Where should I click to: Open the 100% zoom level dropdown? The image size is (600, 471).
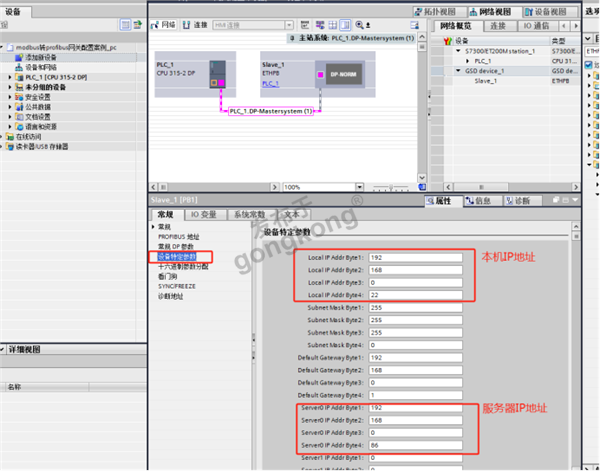click(x=359, y=187)
